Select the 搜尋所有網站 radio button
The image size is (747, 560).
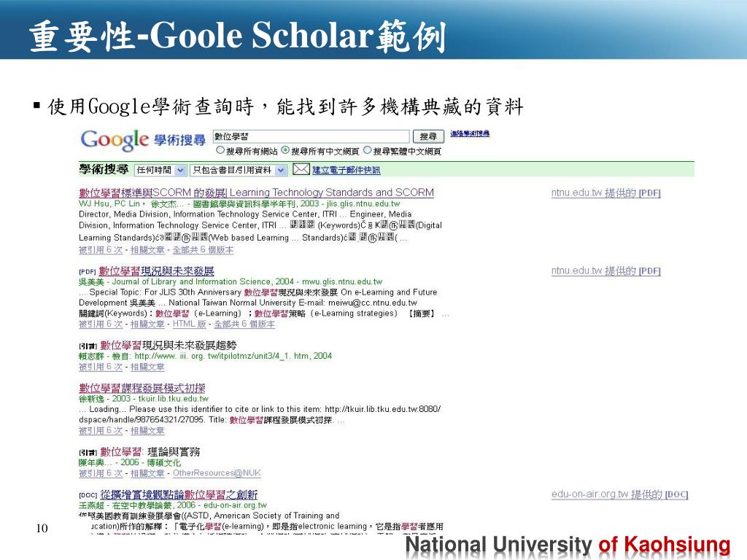[x=220, y=150]
